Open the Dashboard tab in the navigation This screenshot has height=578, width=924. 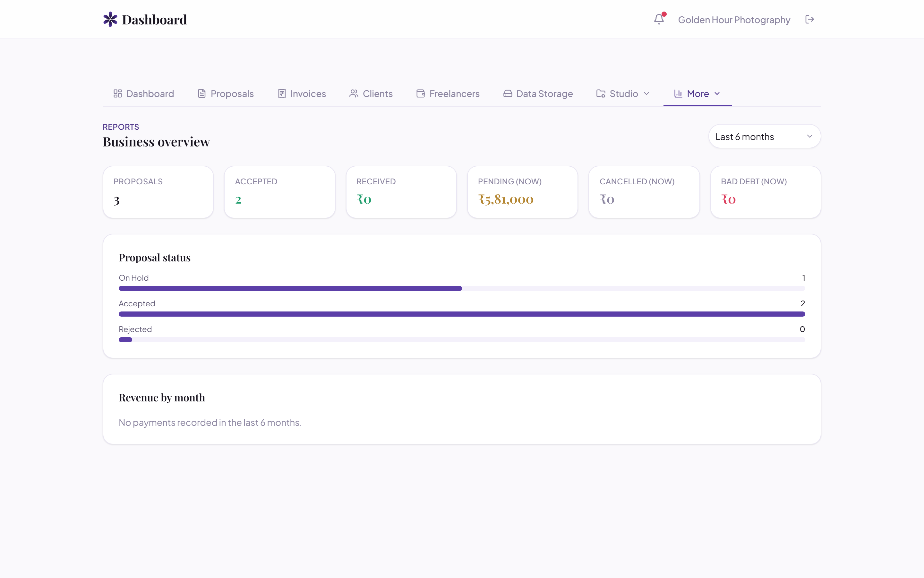[143, 94]
